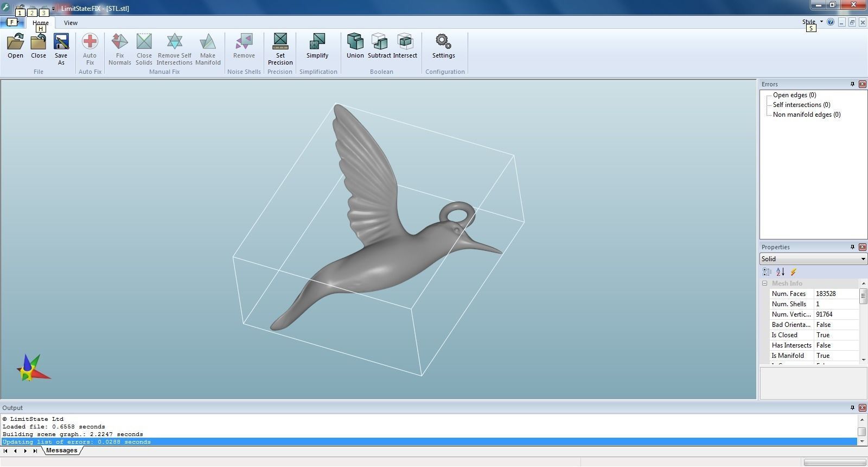Select the Subtract boolean tool

pos(379,46)
